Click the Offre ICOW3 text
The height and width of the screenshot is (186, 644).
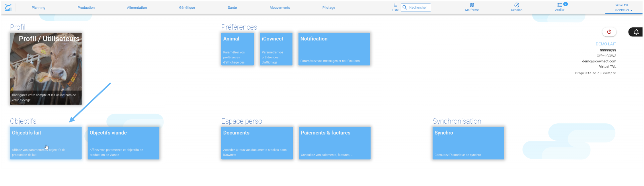606,56
